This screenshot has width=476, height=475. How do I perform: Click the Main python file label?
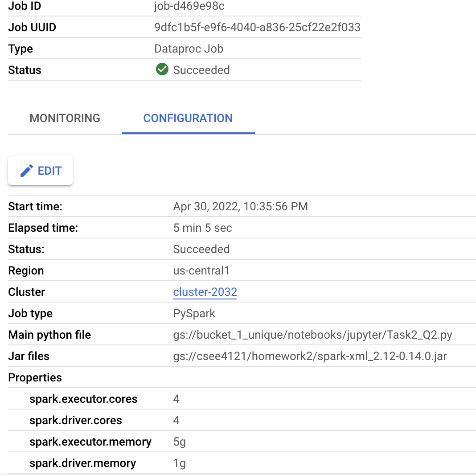coord(49,335)
